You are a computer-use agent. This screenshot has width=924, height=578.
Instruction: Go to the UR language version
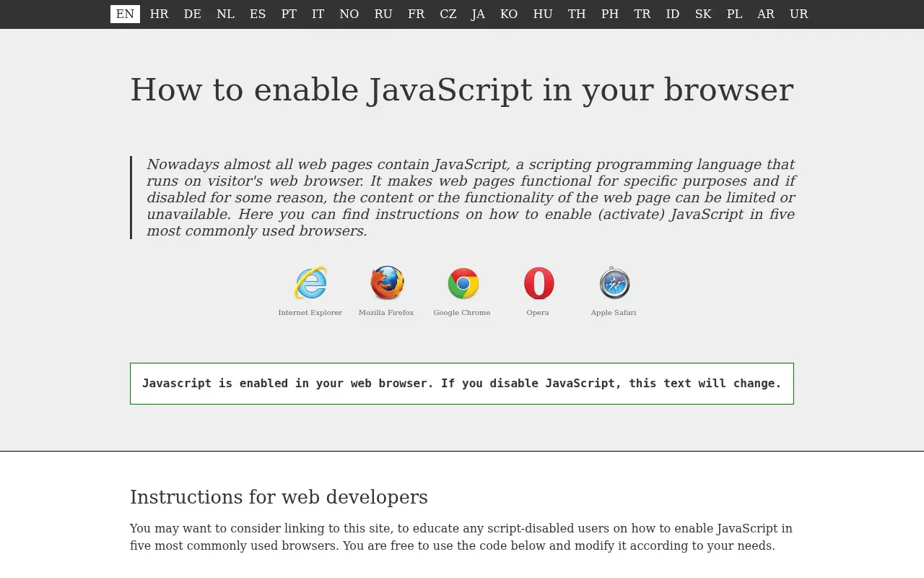pyautogui.click(x=798, y=14)
